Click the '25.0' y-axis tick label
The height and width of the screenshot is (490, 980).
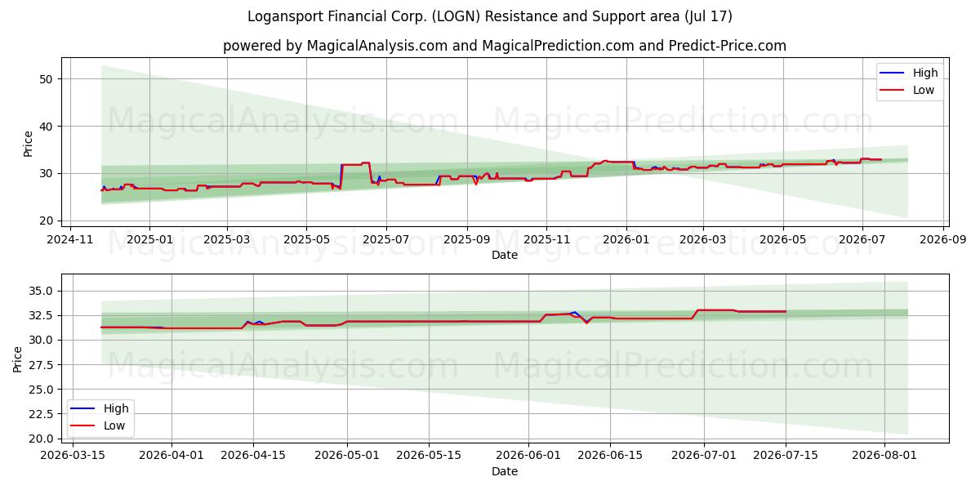(x=41, y=390)
